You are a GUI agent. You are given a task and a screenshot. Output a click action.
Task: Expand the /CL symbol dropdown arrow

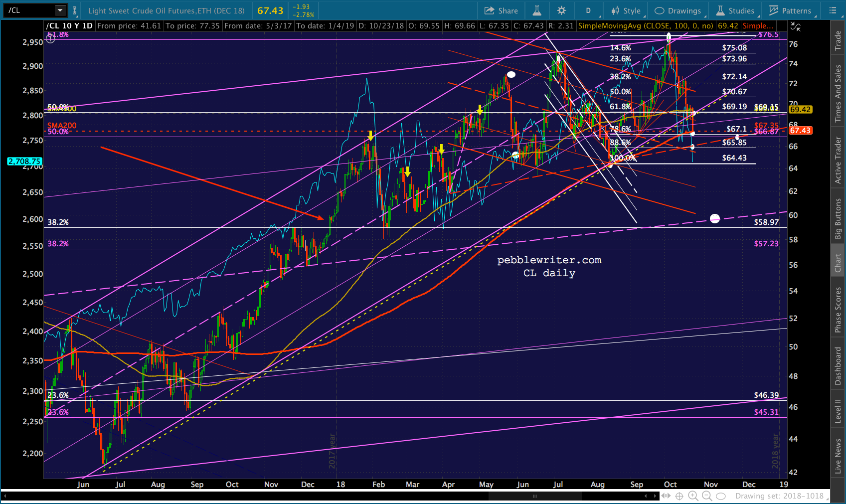tap(60, 10)
